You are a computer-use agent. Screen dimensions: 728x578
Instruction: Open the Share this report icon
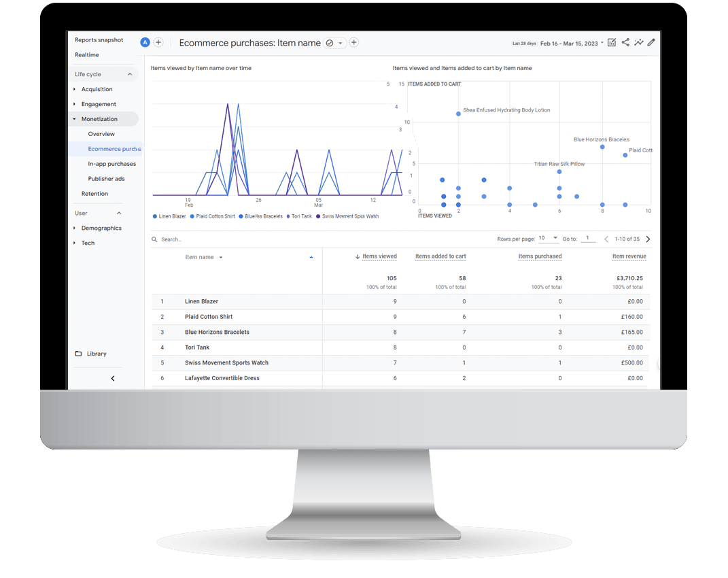625,42
